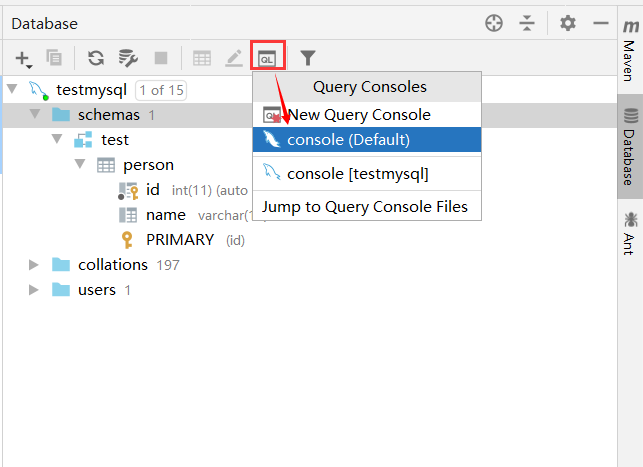Image resolution: width=643 pixels, height=467 pixels.
Task: Collapse the person table arrow
Action: click(80, 164)
